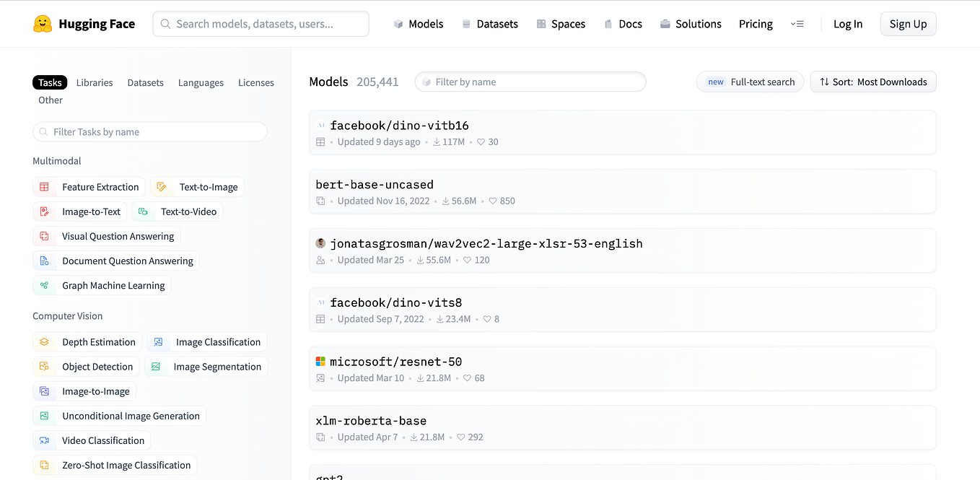This screenshot has width=980, height=480.
Task: Click the Hugging Face emoji logo
Action: (x=43, y=23)
